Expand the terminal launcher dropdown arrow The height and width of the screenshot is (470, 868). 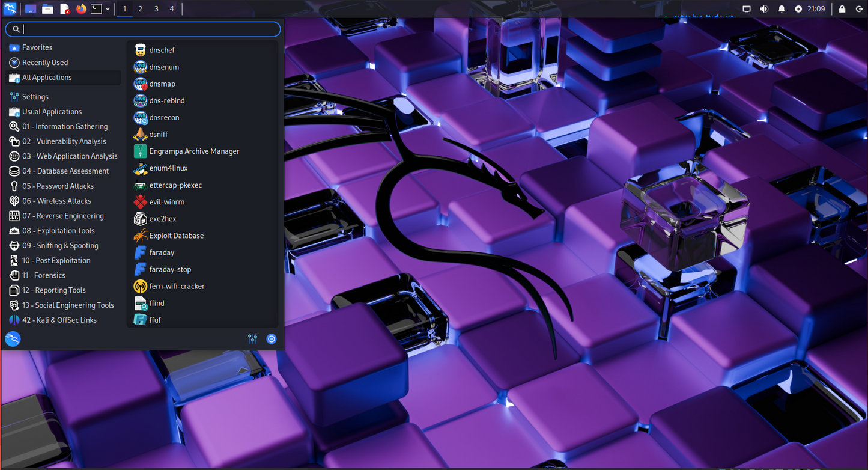108,9
